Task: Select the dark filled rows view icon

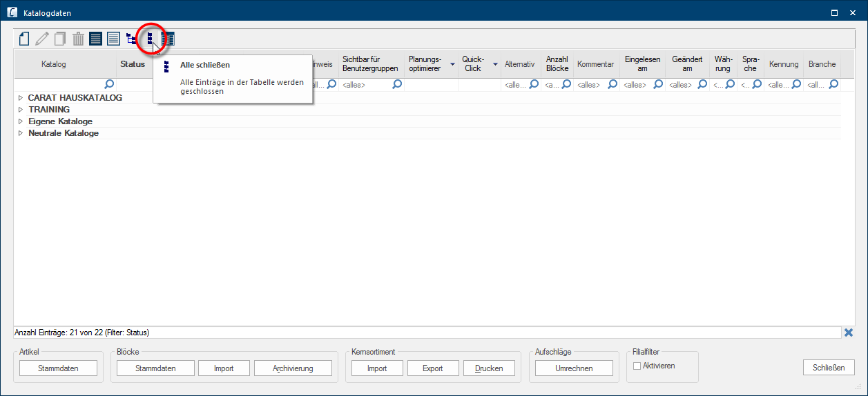Action: click(x=96, y=39)
